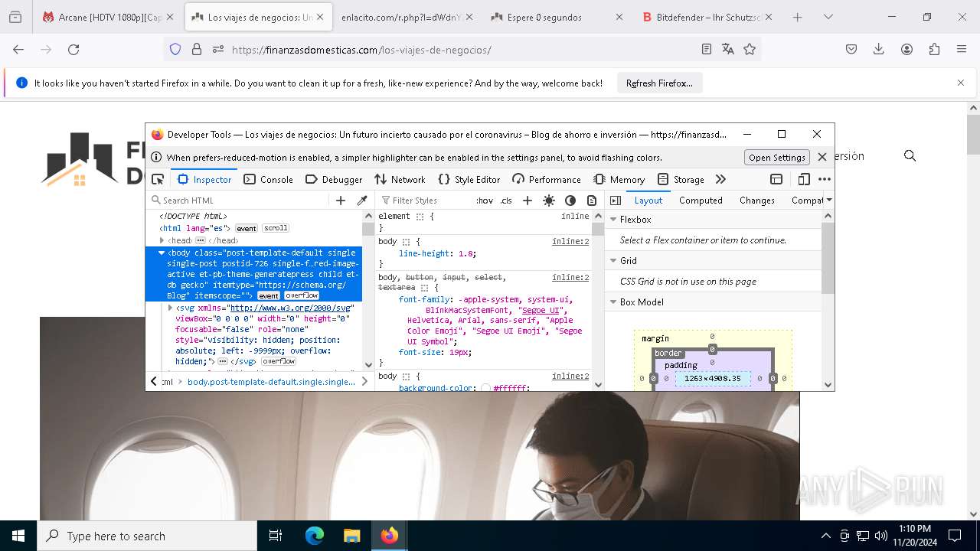The height and width of the screenshot is (551, 980).
Task: List all tabs dropdown arrow
Action: click(828, 17)
